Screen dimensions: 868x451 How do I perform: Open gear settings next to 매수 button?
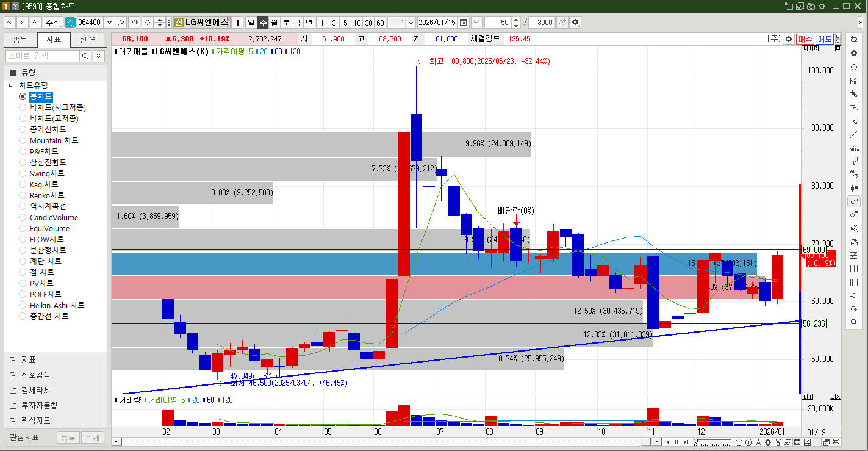(789, 39)
